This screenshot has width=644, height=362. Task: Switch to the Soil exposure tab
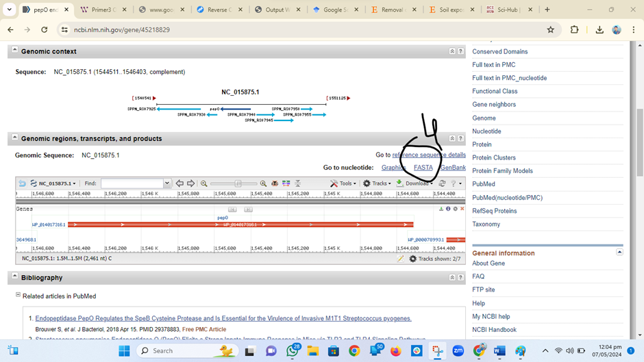coord(451,10)
